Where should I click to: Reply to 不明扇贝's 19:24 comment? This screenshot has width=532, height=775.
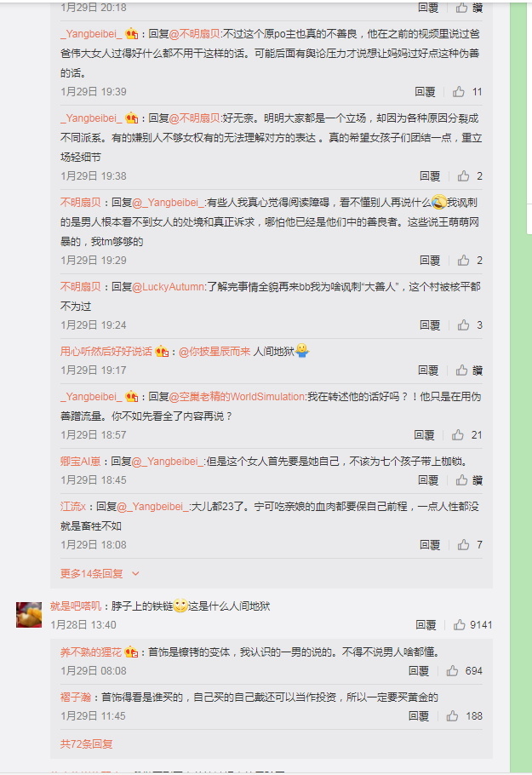pyautogui.click(x=430, y=324)
